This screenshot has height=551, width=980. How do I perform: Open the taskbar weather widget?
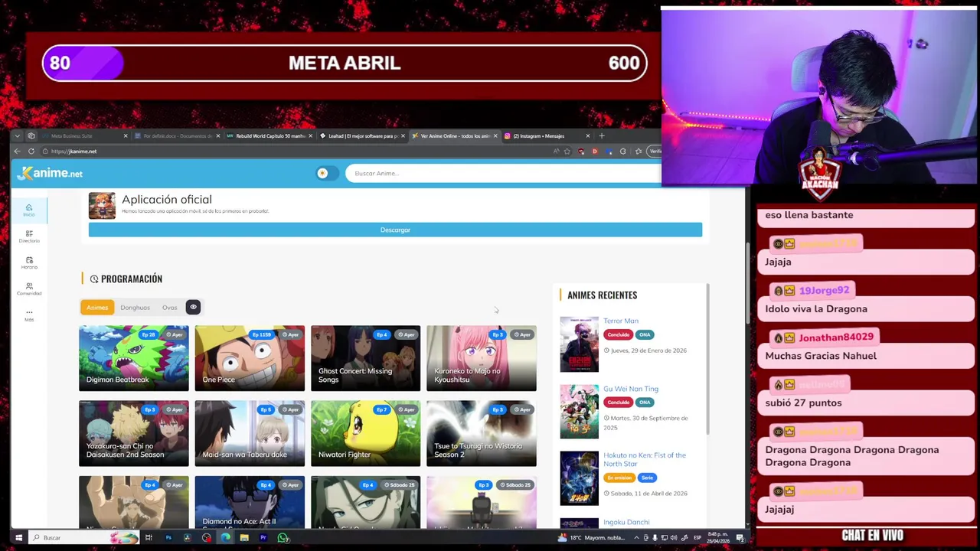point(591,538)
